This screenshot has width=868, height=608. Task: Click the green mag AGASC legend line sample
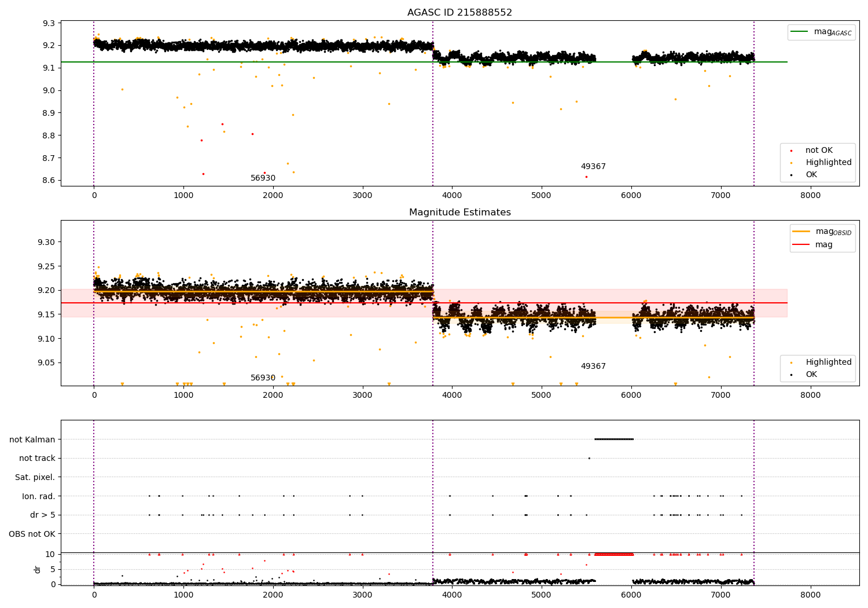coord(800,32)
